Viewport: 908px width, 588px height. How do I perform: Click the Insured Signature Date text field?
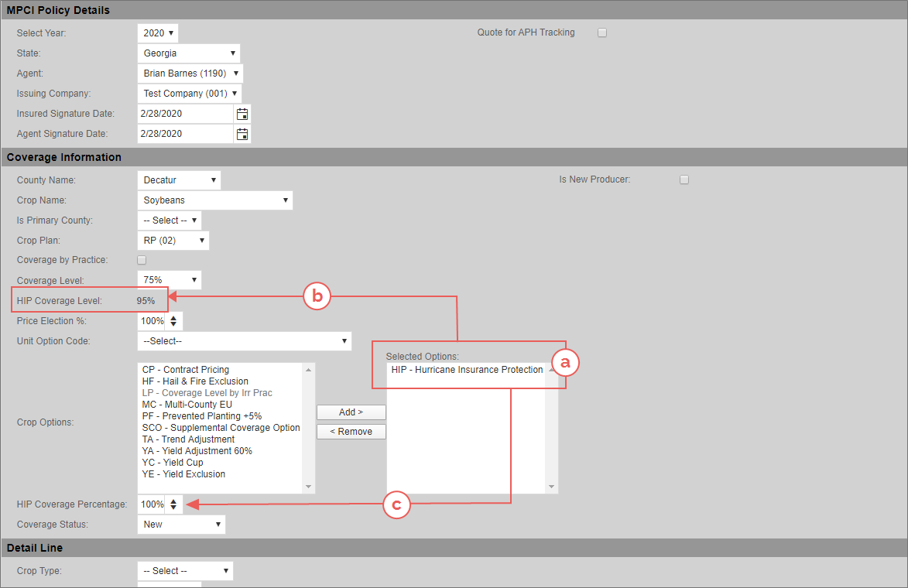[x=185, y=114]
